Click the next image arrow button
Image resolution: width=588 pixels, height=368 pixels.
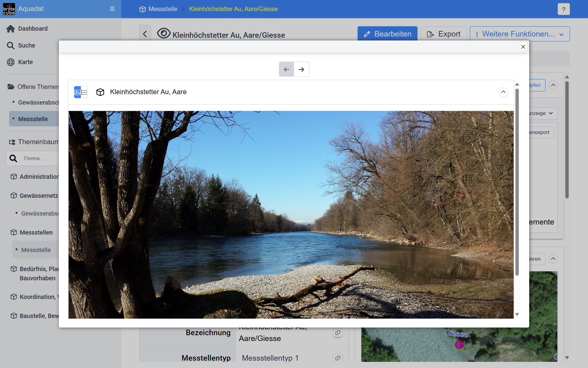(301, 69)
